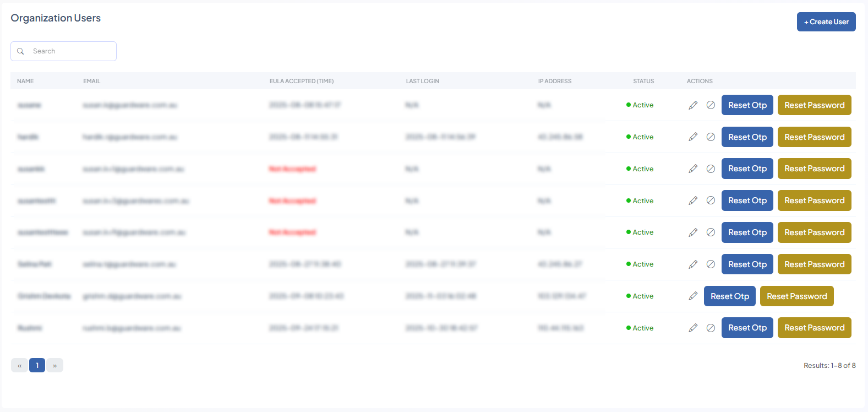
Task: Click Reset Password in the last row
Action: click(814, 328)
